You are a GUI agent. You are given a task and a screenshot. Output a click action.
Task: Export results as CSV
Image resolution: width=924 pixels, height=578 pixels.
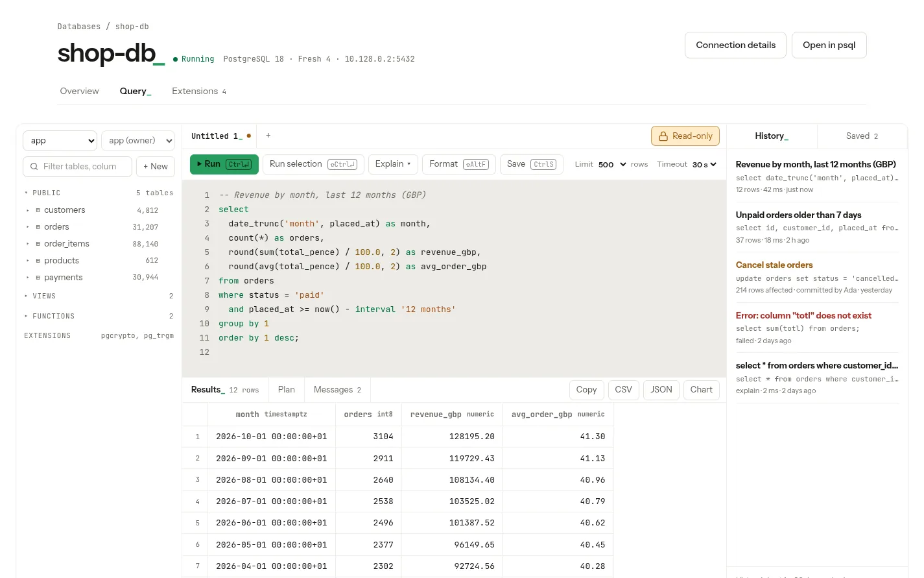[x=623, y=390]
